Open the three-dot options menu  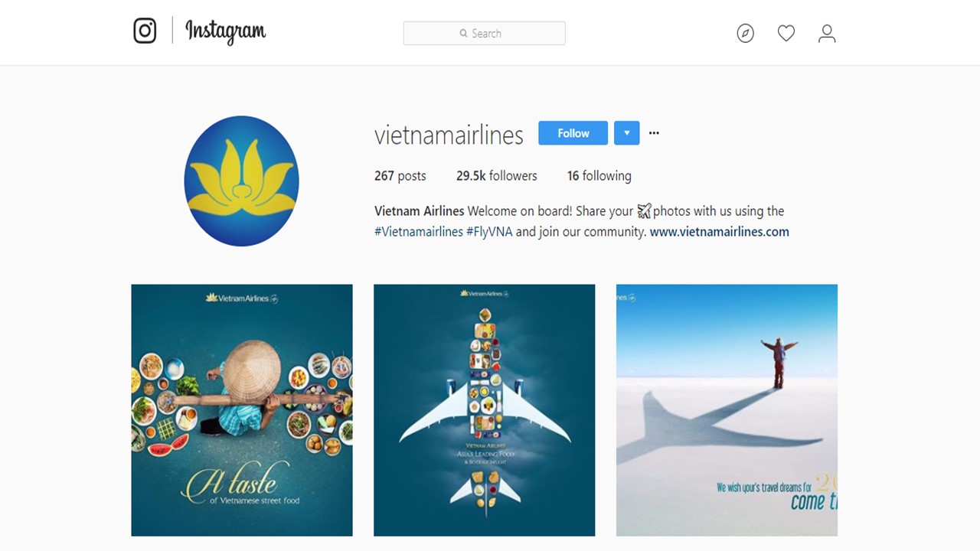pyautogui.click(x=654, y=133)
